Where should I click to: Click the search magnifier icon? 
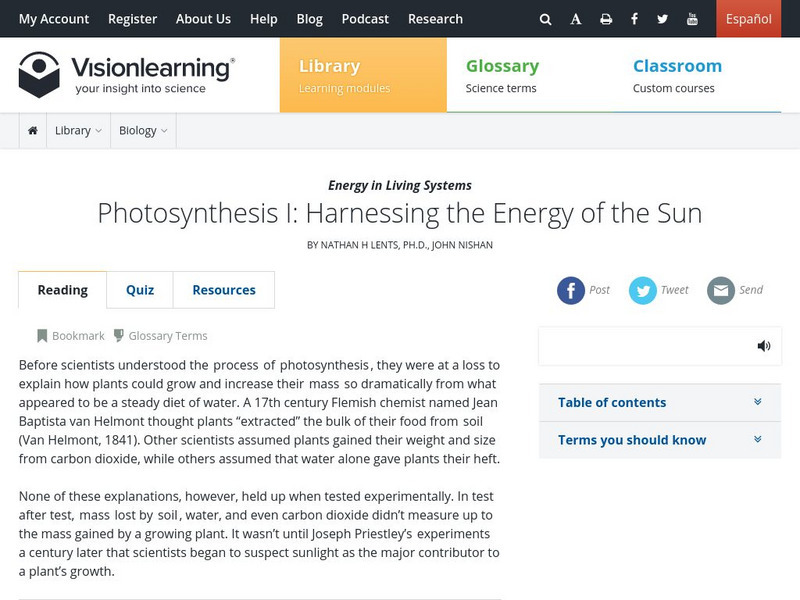click(545, 19)
